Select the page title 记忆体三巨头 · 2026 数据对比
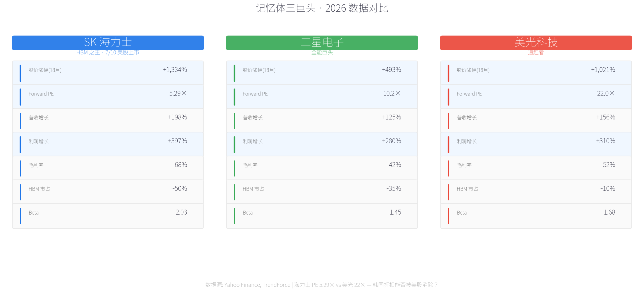 (322, 8)
